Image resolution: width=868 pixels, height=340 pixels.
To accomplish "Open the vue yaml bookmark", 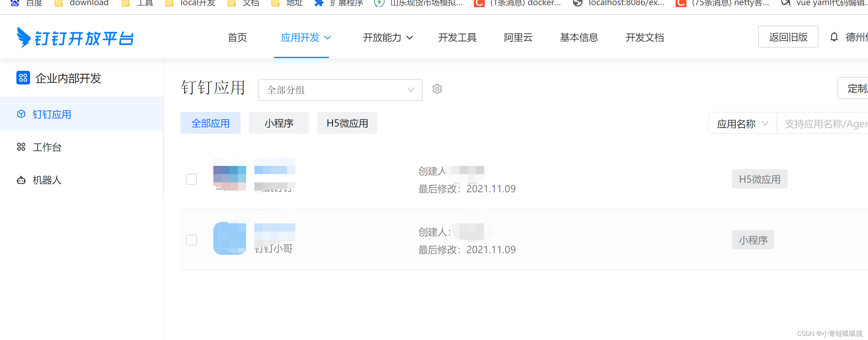I will click(825, 3).
